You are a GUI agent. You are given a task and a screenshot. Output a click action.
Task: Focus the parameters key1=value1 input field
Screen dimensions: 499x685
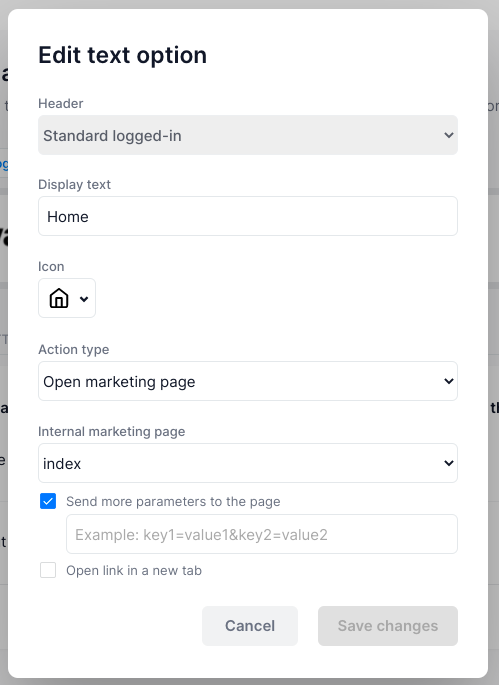tap(262, 534)
